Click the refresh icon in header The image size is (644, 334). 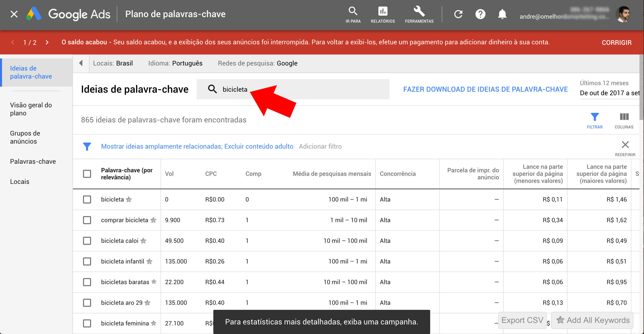pos(458,14)
